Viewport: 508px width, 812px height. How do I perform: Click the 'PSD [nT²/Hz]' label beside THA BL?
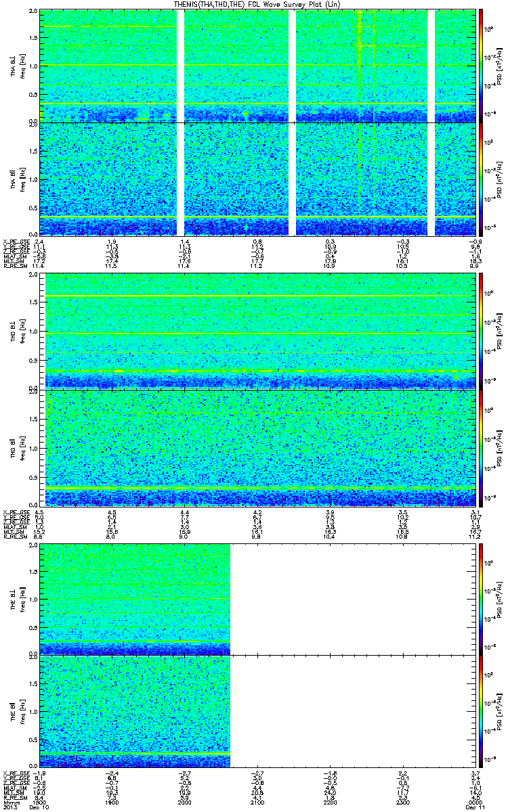click(x=499, y=66)
